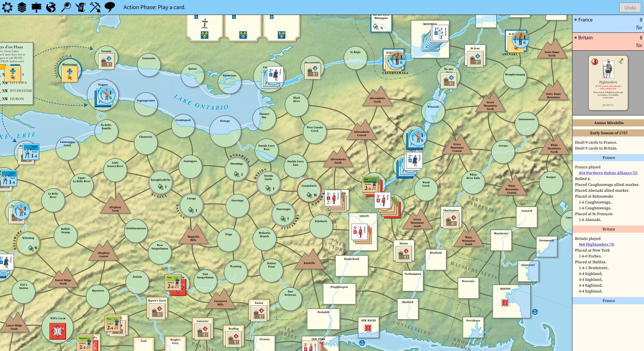Click the log text 'Placed at Halifax'
This screenshot has height=351, width=644.
click(590, 262)
